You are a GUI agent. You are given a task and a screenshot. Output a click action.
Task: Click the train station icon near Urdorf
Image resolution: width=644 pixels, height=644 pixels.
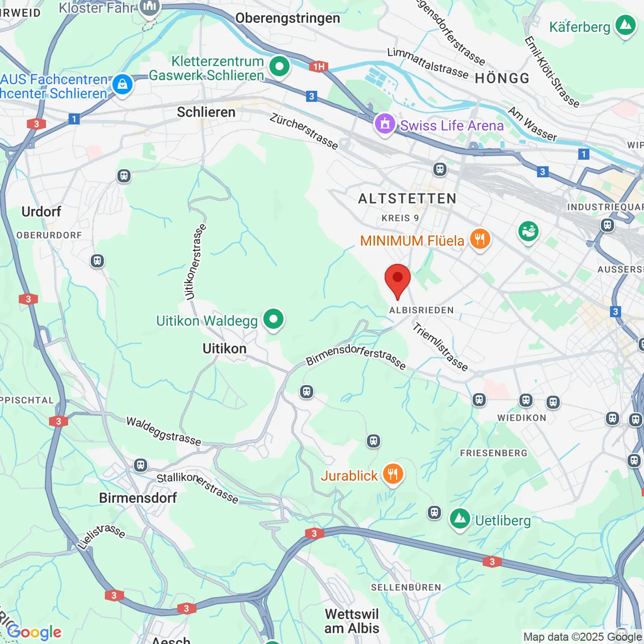[97, 261]
